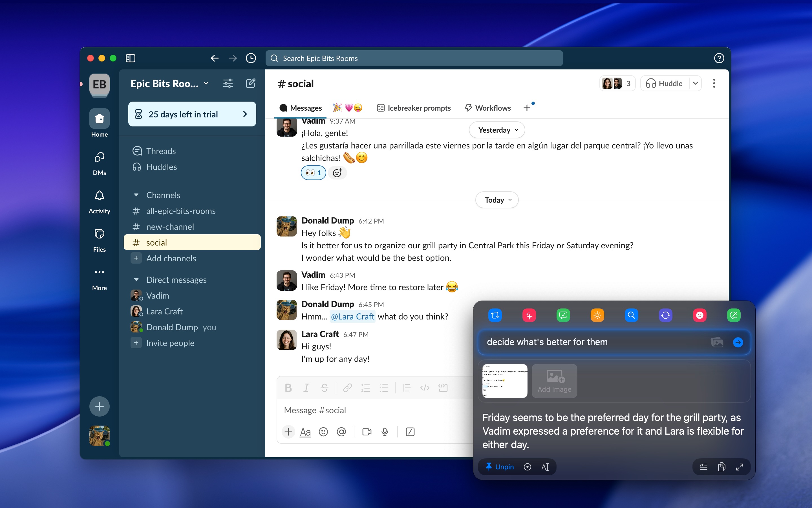Open history clock icon
The image size is (812, 508).
coord(251,58)
